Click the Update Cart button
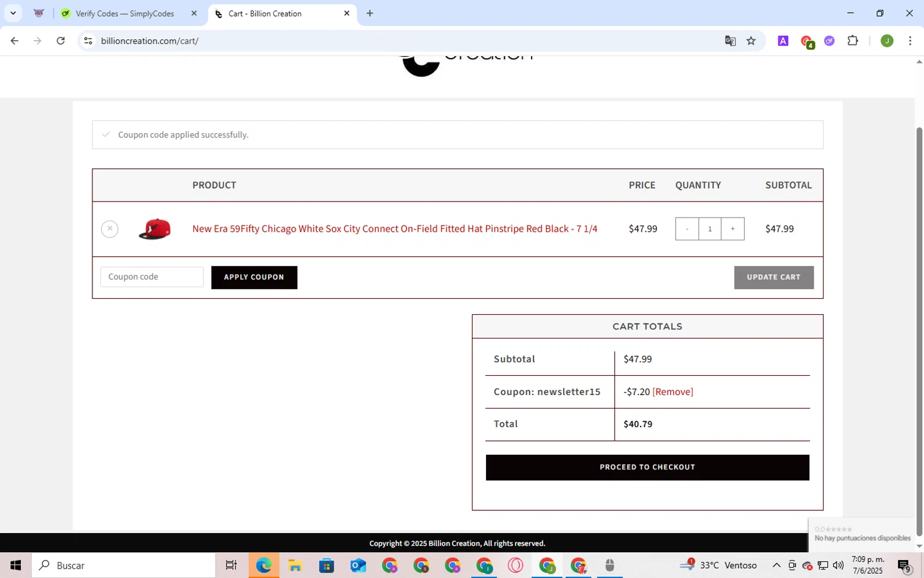Viewport: 924px width, 578px height. 774,277
